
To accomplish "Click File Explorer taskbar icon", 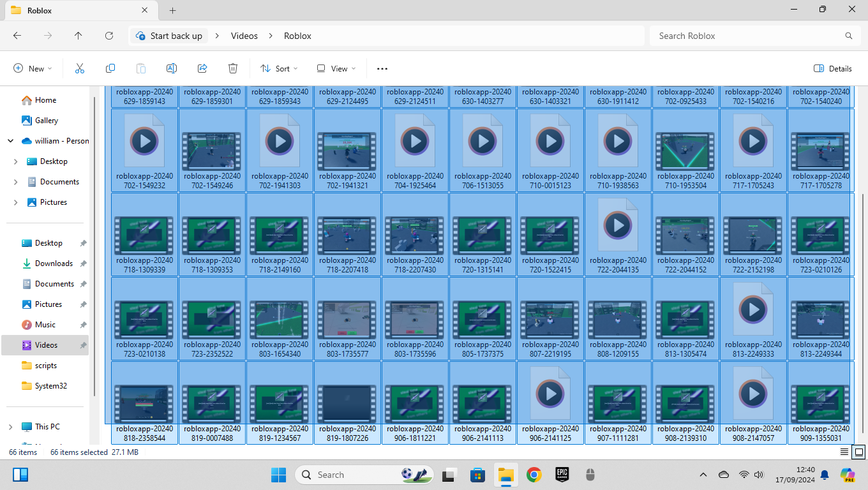I will (506, 475).
